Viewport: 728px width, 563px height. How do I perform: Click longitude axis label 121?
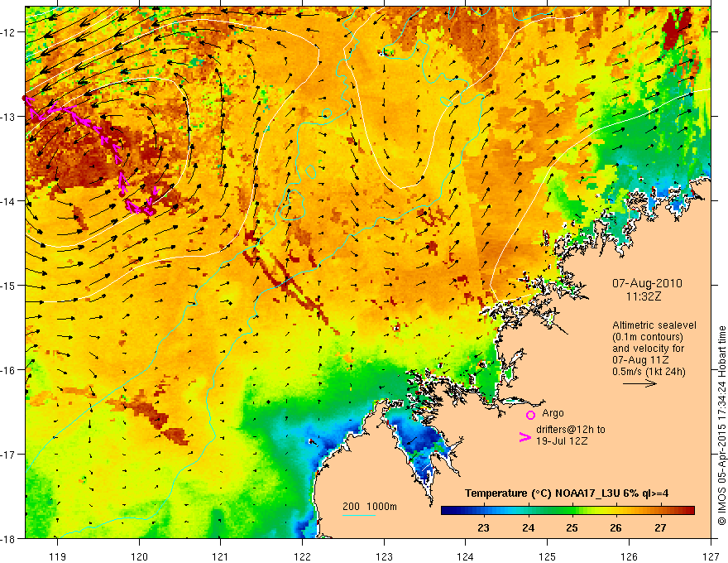pyautogui.click(x=220, y=556)
